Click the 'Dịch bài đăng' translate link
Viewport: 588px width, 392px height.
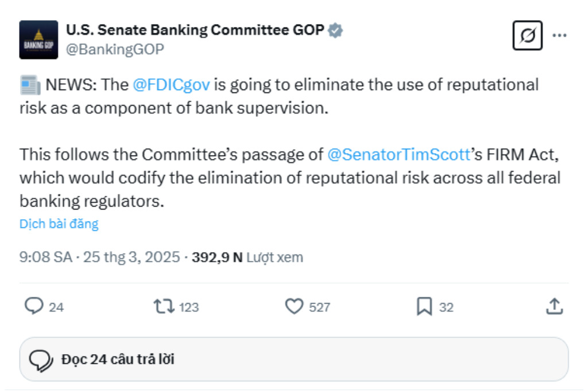click(x=59, y=224)
